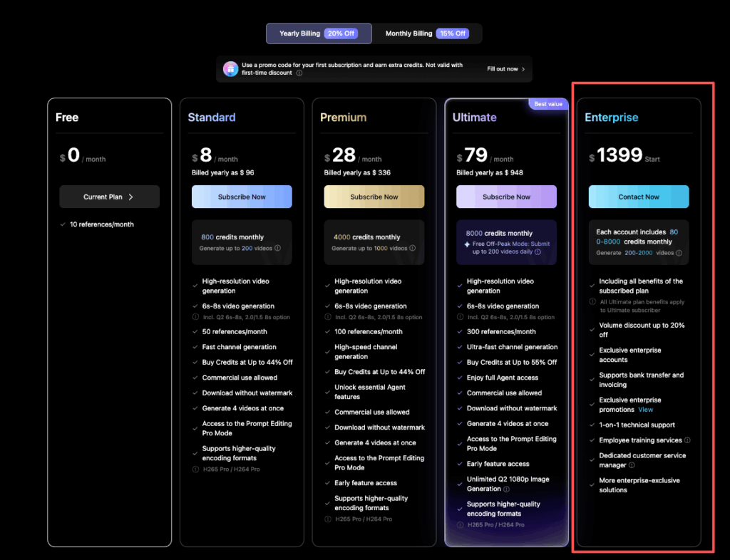Click 'Supports bank transfer and invoicing'

tap(641, 380)
